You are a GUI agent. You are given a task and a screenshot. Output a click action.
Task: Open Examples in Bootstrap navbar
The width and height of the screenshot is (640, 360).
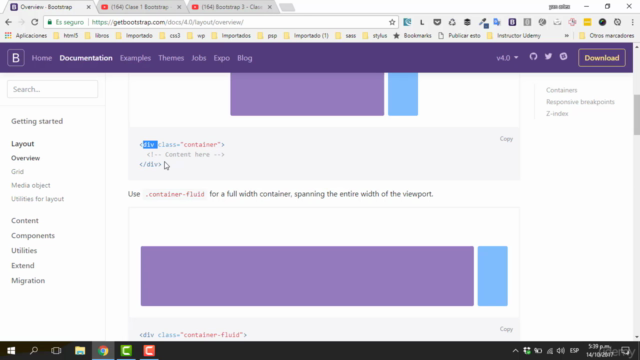[135, 58]
